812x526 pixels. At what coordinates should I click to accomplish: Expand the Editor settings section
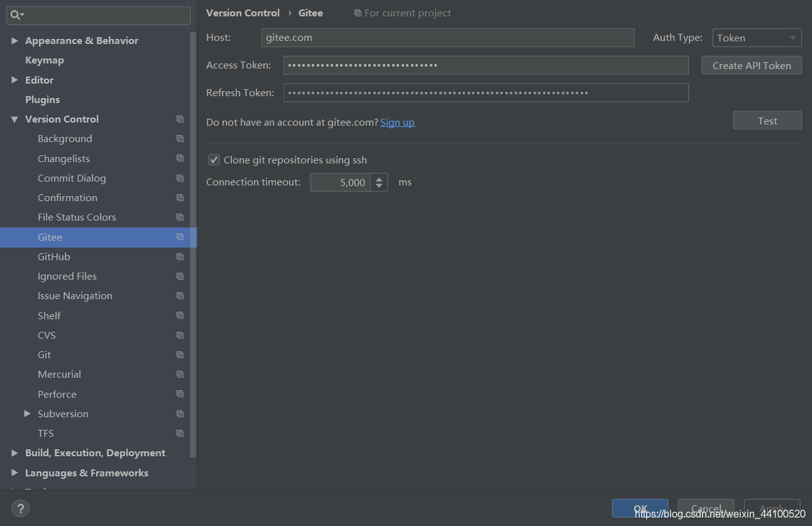(x=14, y=80)
